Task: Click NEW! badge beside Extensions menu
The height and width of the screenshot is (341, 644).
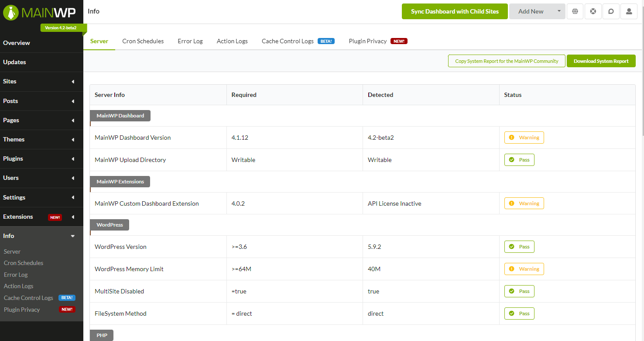Action: point(55,217)
